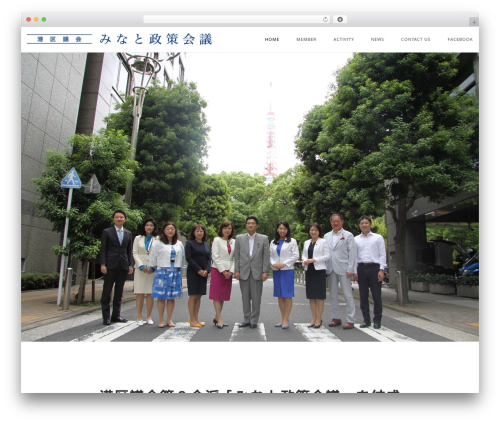The height and width of the screenshot is (423, 500).
Task: Open the MEMBER menu item
Action: click(x=306, y=39)
